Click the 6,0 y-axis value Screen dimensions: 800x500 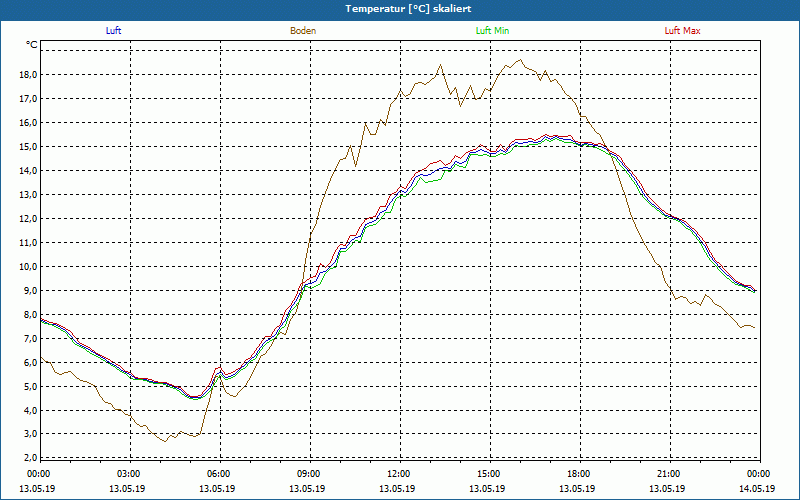31,362
